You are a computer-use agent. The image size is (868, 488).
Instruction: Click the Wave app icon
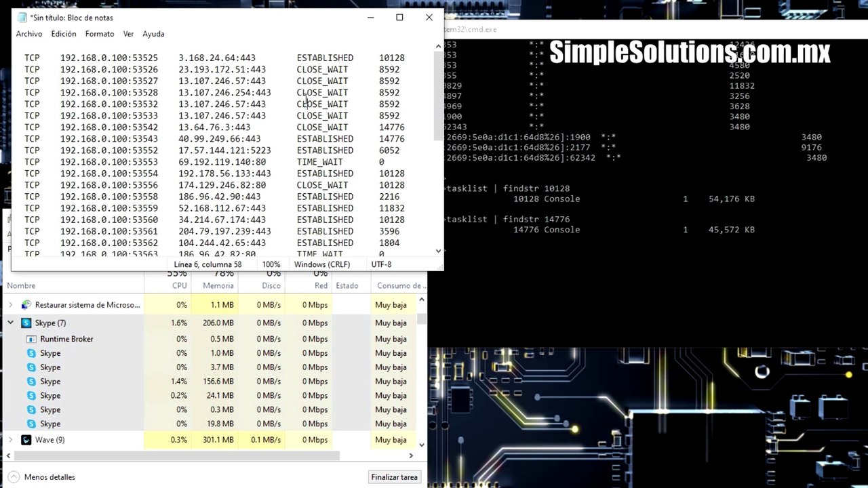click(26, 440)
